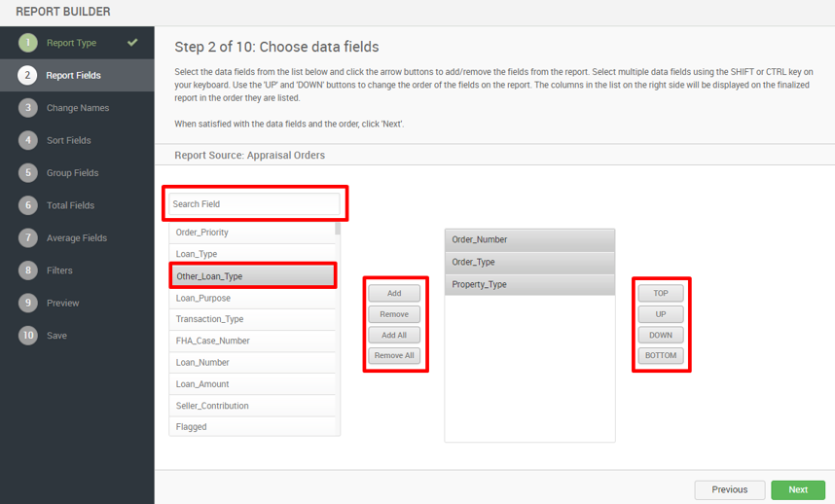Select Other_Loan_Type in the field list
This screenshot has width=835, height=504.
[x=252, y=276]
